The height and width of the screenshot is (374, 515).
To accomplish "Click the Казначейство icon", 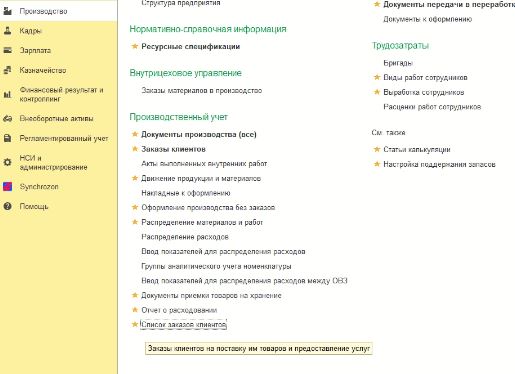I will tap(7, 70).
